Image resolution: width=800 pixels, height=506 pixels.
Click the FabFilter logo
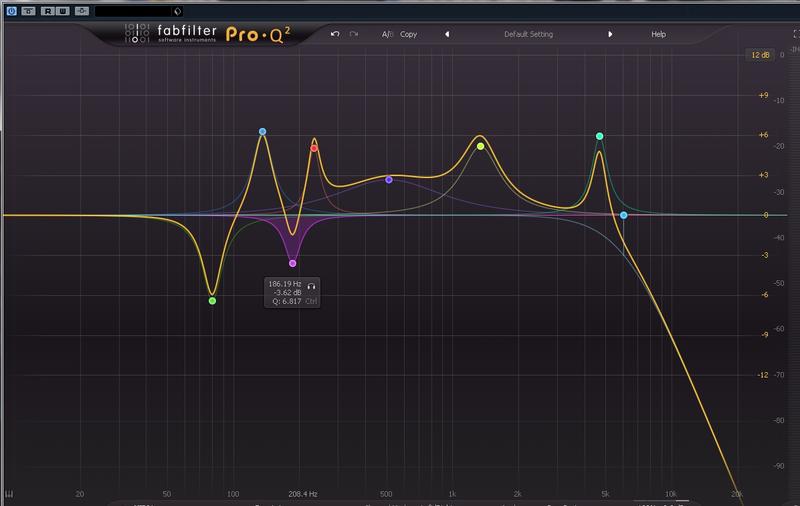171,34
